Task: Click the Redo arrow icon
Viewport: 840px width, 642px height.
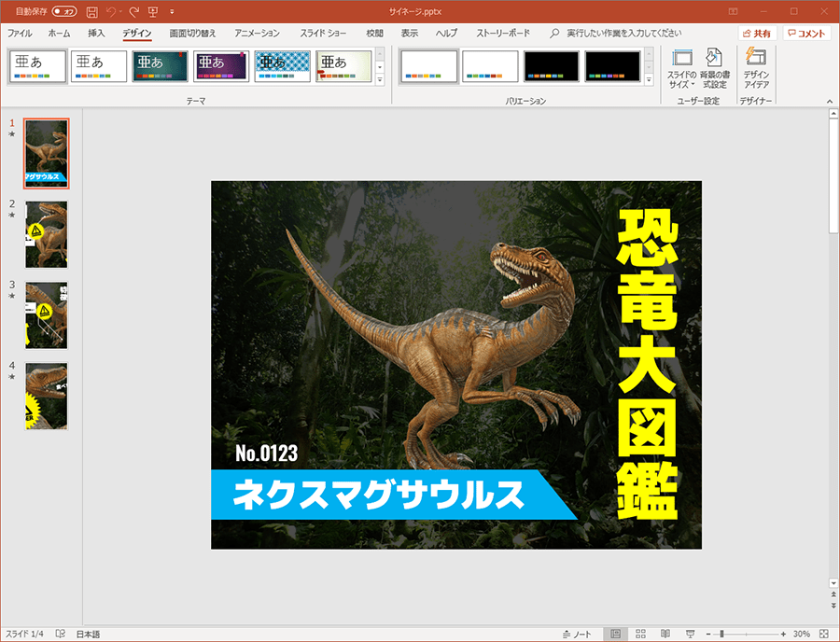Action: pos(134,11)
